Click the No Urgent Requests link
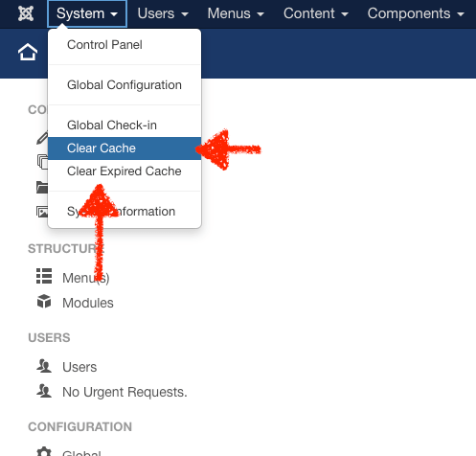The width and height of the screenshot is (476, 456). (125, 392)
